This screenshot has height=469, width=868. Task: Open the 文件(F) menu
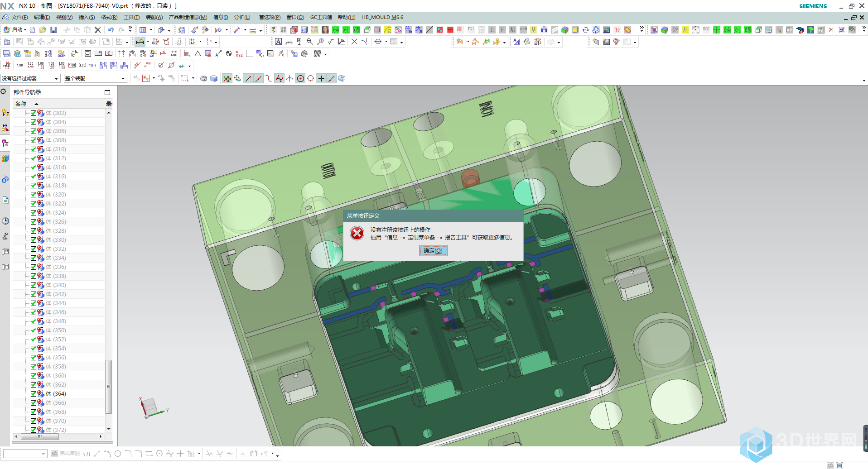coord(19,18)
